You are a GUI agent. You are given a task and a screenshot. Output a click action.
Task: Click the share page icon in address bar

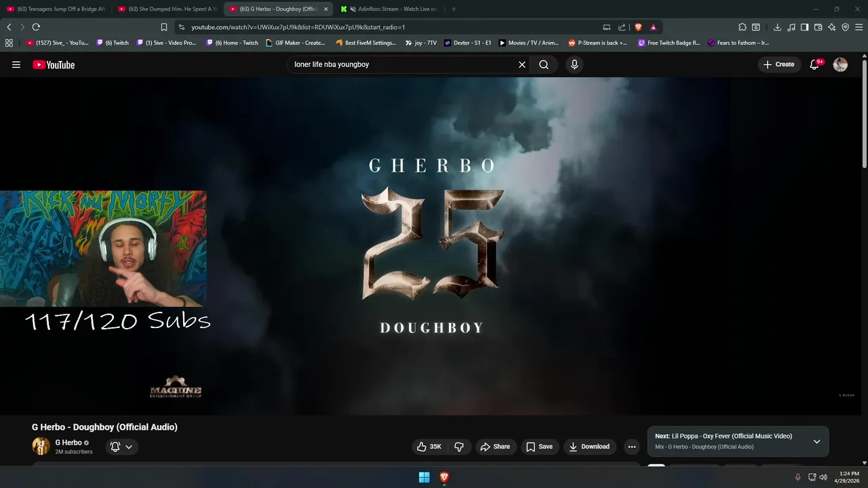(x=622, y=27)
